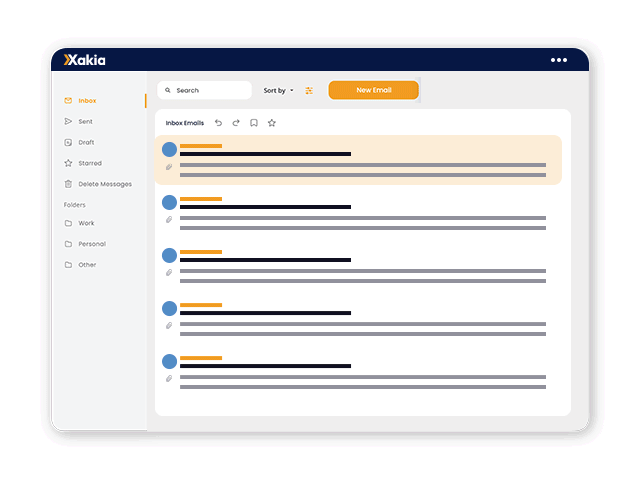Expand the Sort by dropdown

tap(278, 91)
